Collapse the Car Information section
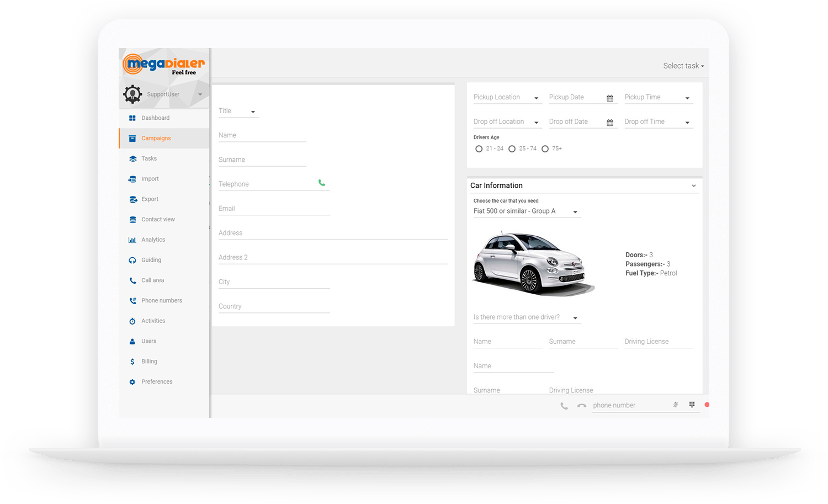The height and width of the screenshot is (504, 828). pyautogui.click(x=694, y=186)
